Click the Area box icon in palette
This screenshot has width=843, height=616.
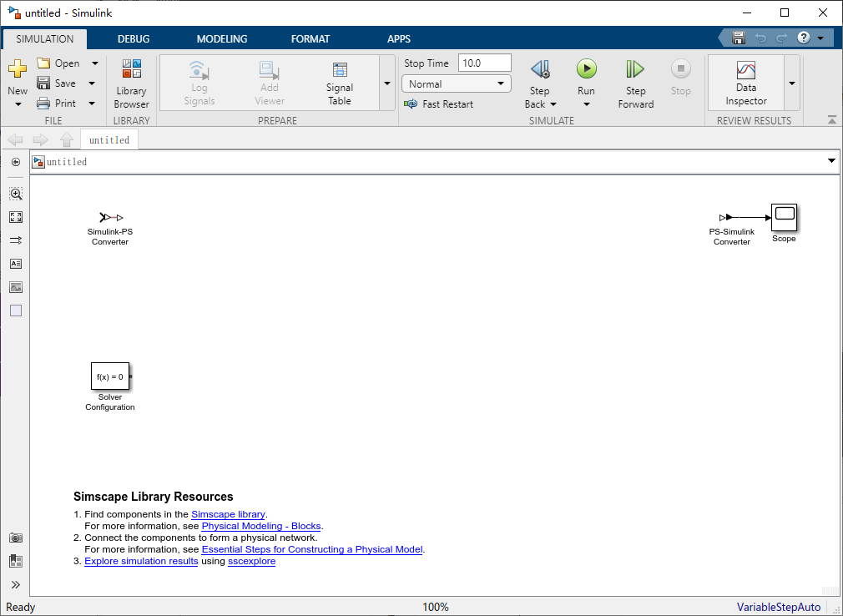[16, 311]
